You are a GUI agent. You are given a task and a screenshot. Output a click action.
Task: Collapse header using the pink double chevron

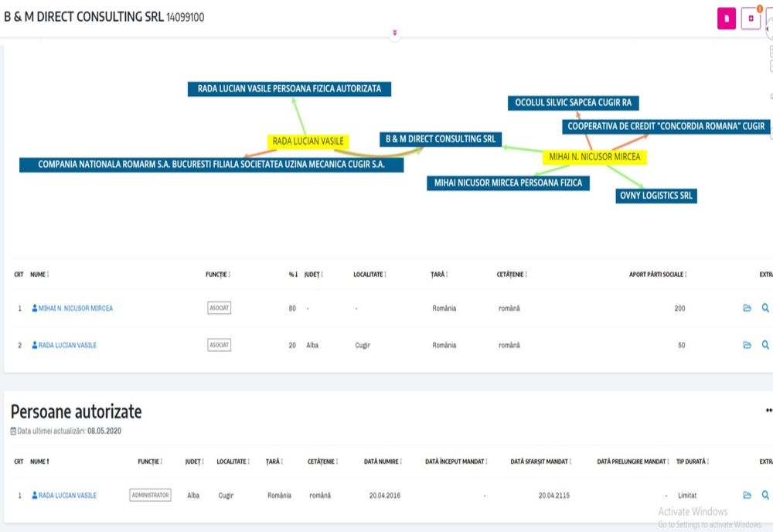point(395,32)
